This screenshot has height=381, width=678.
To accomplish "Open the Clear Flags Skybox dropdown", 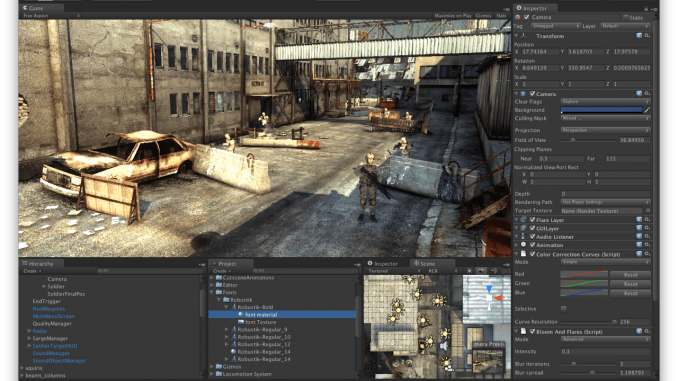I will [x=605, y=101].
